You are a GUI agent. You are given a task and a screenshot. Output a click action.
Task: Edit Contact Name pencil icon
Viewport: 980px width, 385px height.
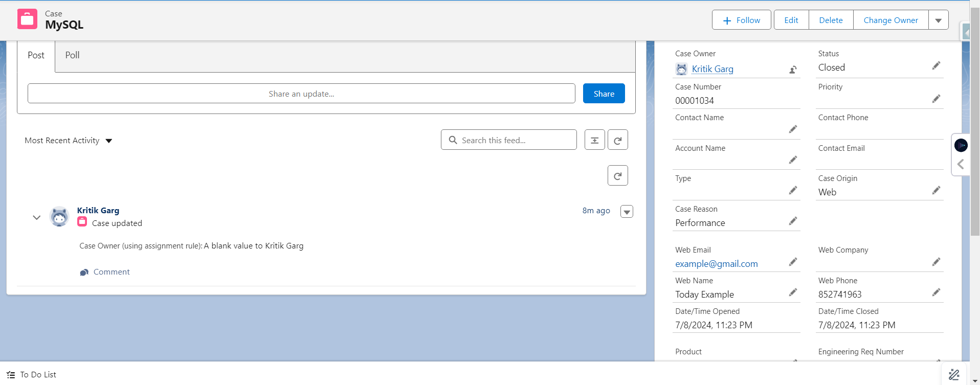pos(793,129)
